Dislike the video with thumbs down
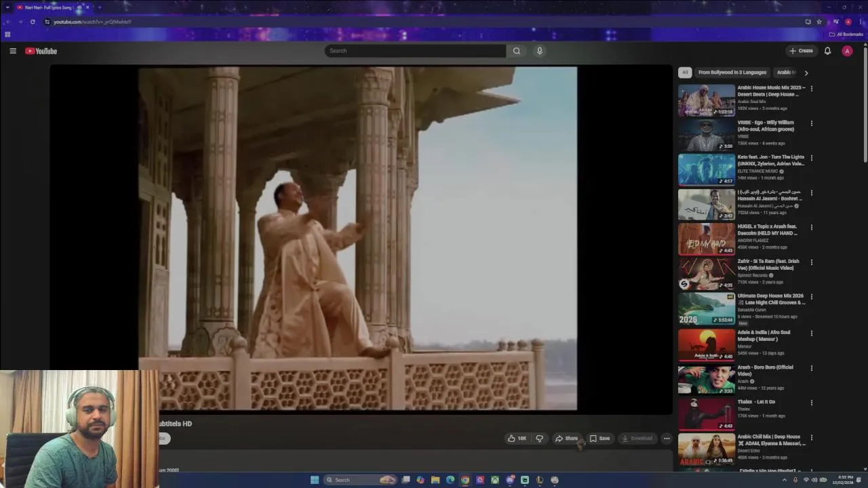 [539, 439]
